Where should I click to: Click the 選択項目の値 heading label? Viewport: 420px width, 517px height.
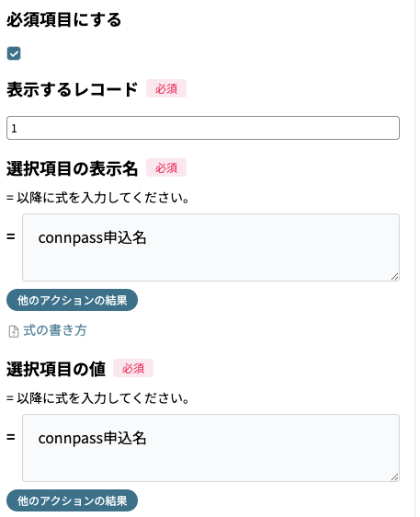coord(56,369)
